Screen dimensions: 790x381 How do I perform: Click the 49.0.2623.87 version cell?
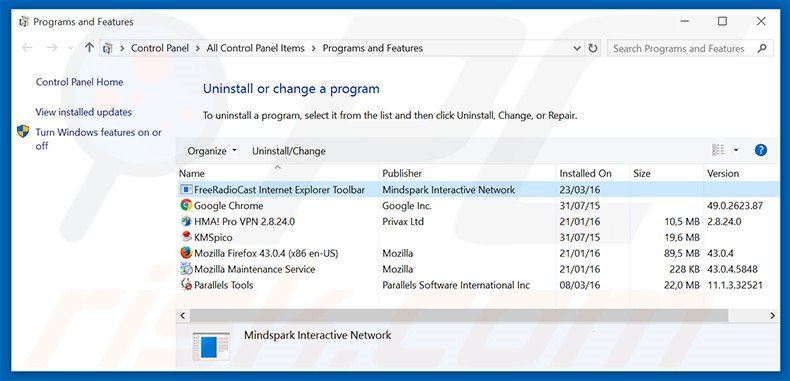(x=735, y=206)
